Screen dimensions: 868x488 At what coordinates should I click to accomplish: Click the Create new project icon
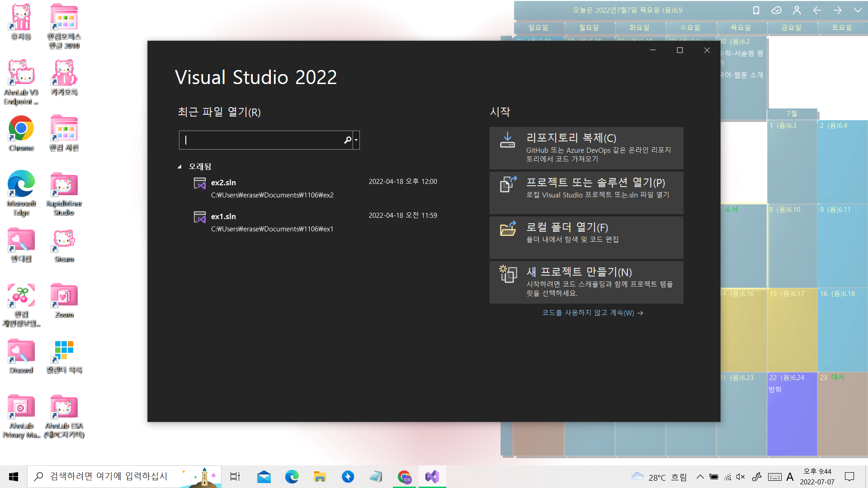coord(508,273)
